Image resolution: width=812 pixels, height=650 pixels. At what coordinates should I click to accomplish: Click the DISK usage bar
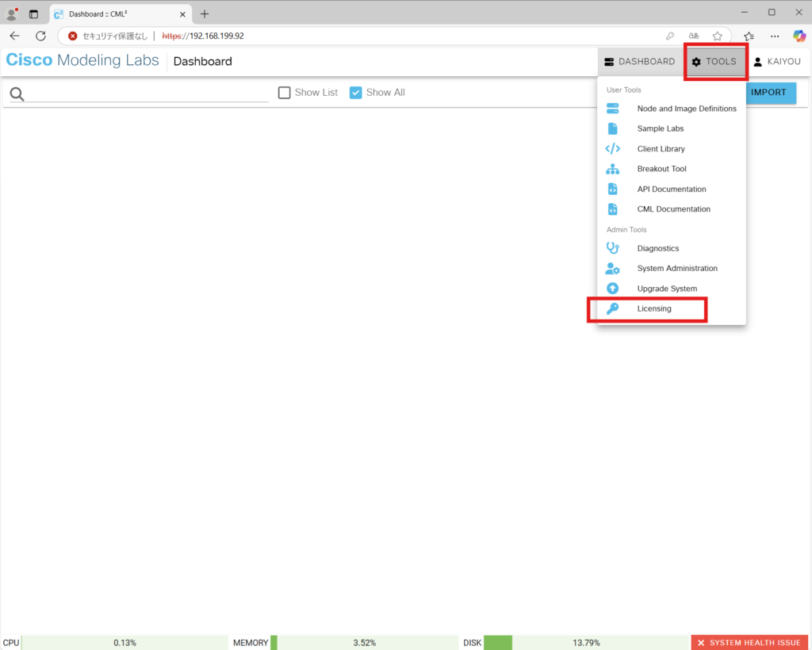click(587, 643)
